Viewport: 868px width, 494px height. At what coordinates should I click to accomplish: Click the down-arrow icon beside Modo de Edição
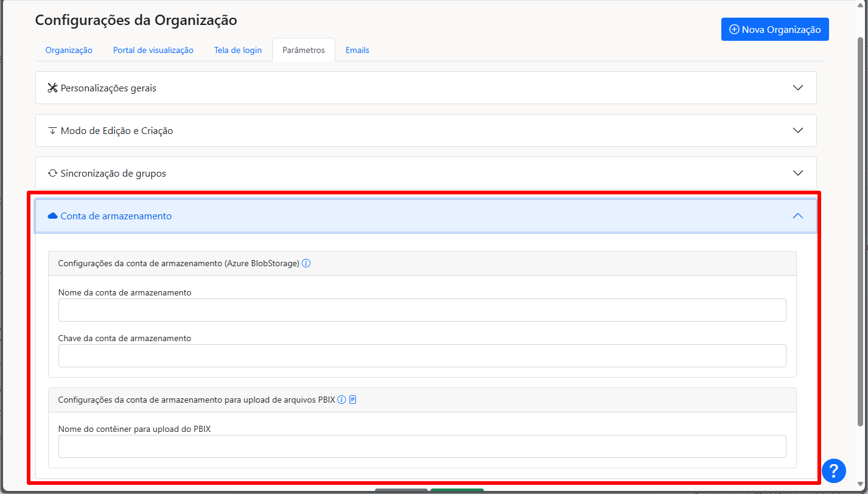[x=52, y=131]
